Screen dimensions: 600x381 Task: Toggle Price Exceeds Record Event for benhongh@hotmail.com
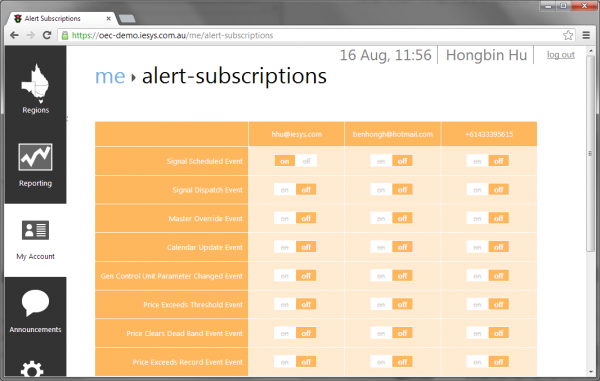pyautogui.click(x=391, y=362)
